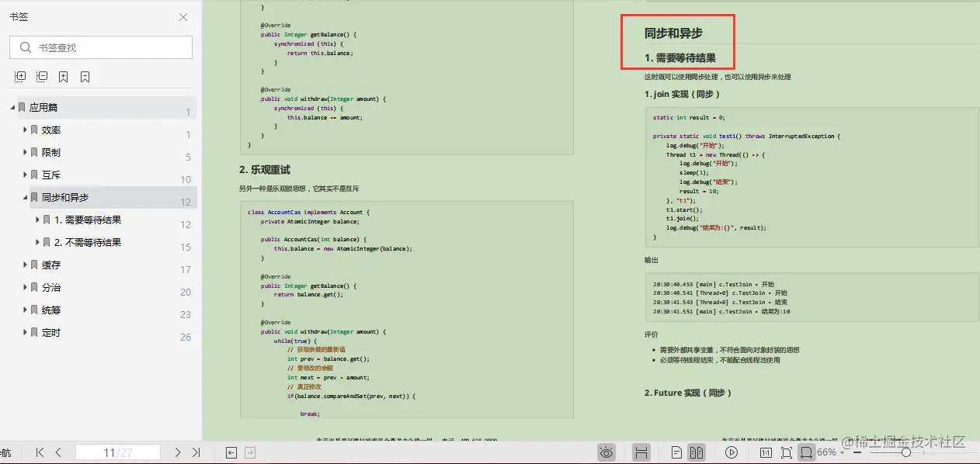Select the 同步和异步 bookmark

point(65,198)
